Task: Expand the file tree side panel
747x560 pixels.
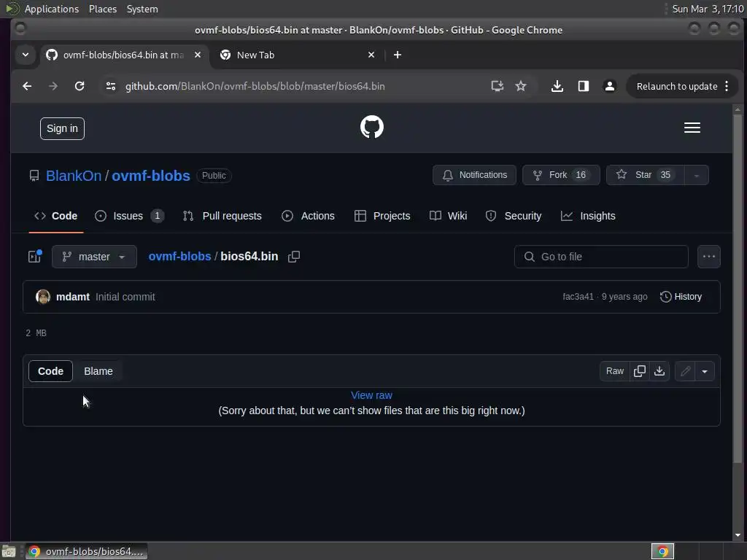Action: point(35,257)
